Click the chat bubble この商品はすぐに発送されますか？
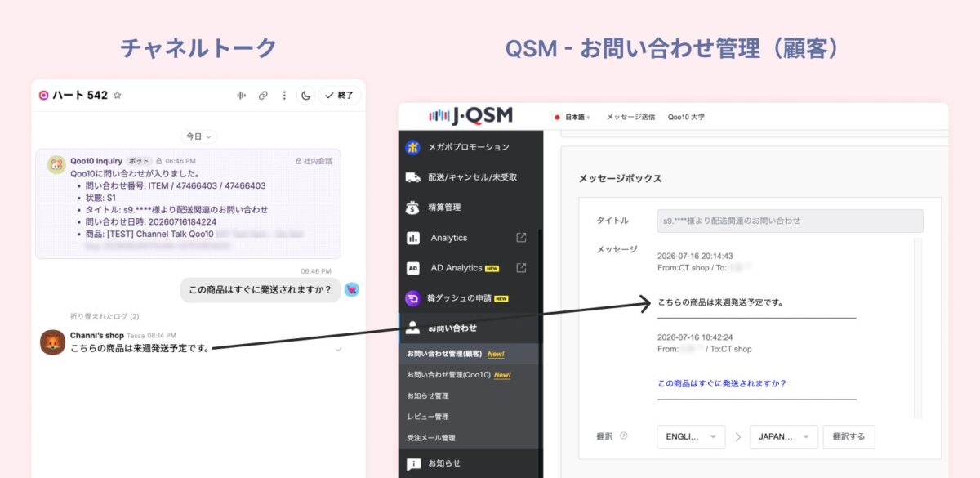 point(261,289)
